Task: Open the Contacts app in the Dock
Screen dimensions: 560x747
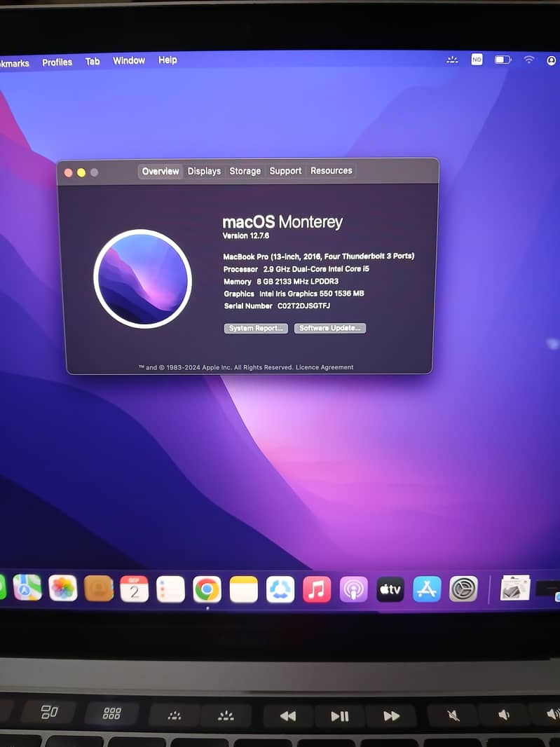Action: coord(99,589)
